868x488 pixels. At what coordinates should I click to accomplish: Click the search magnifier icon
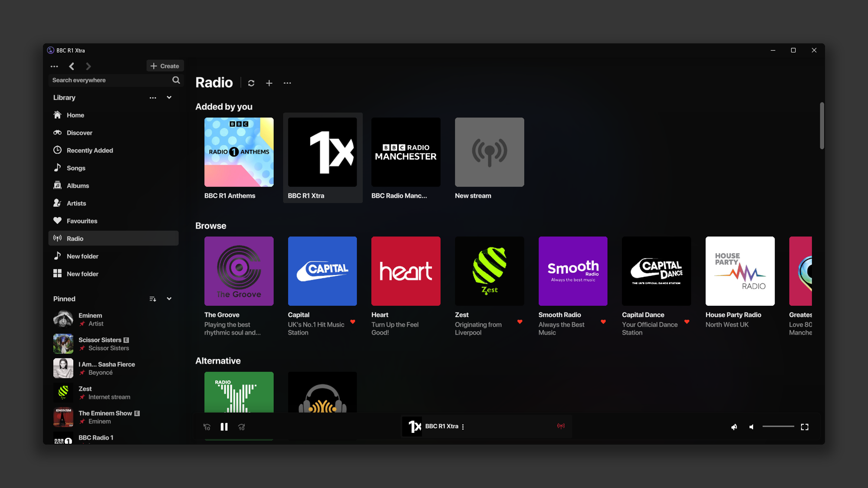(176, 80)
